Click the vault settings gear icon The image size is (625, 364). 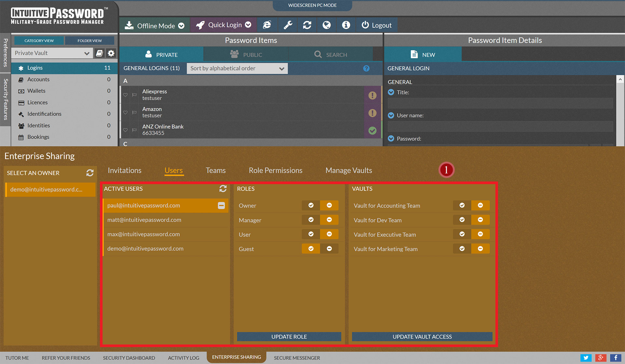point(111,53)
